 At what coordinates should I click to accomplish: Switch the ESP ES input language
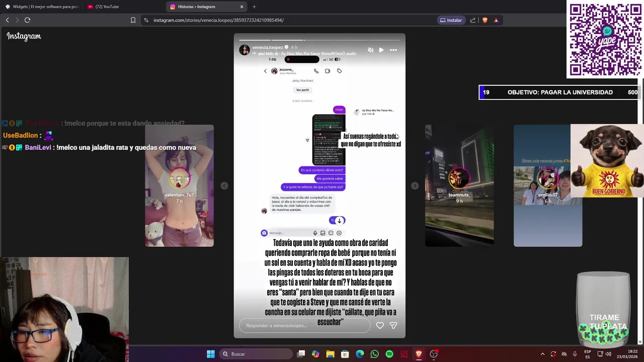(588, 354)
